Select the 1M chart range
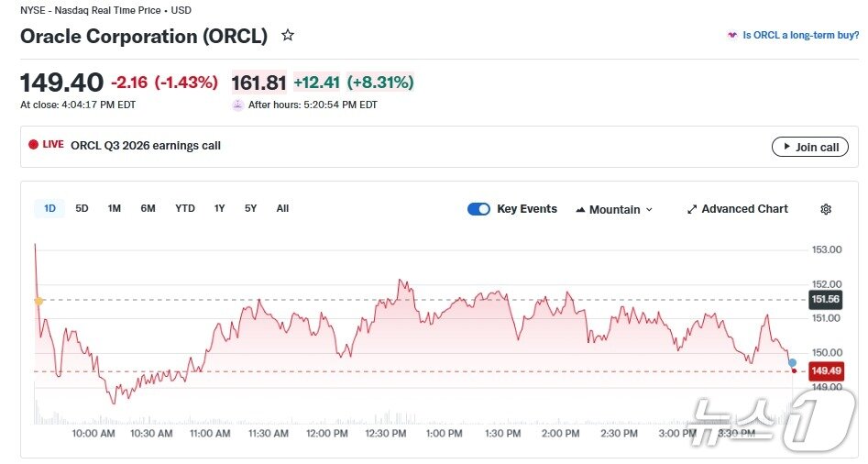This screenshot has width=868, height=464. (115, 208)
